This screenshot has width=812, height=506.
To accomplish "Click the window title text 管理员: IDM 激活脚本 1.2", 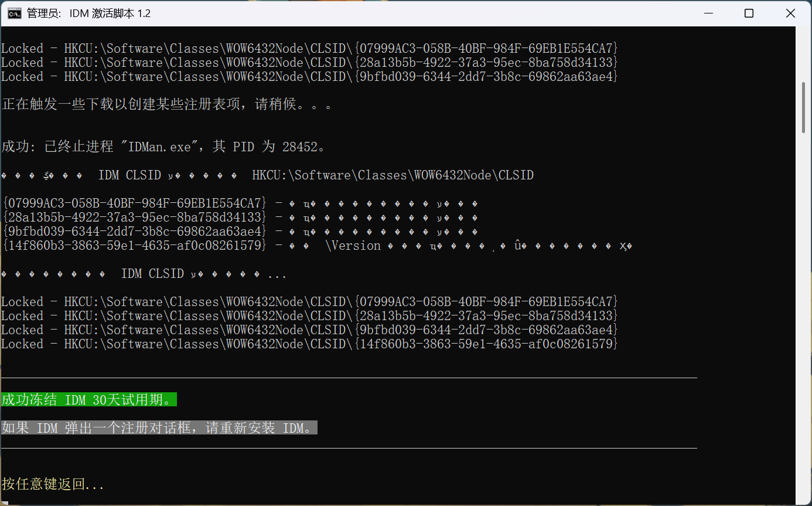I will (88, 13).
